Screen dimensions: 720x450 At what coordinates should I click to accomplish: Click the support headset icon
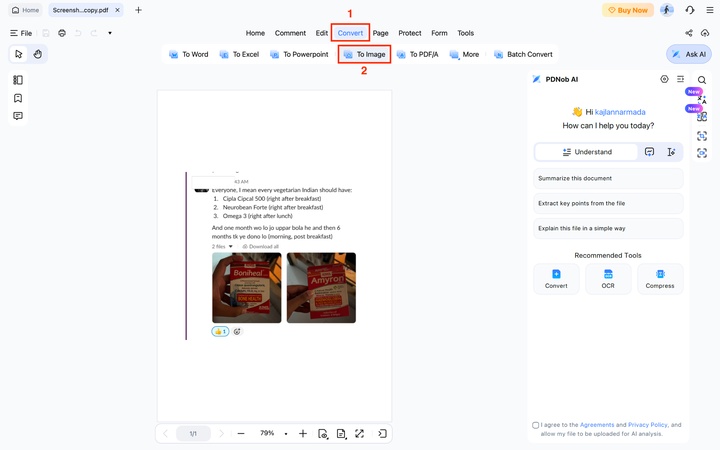click(x=690, y=10)
